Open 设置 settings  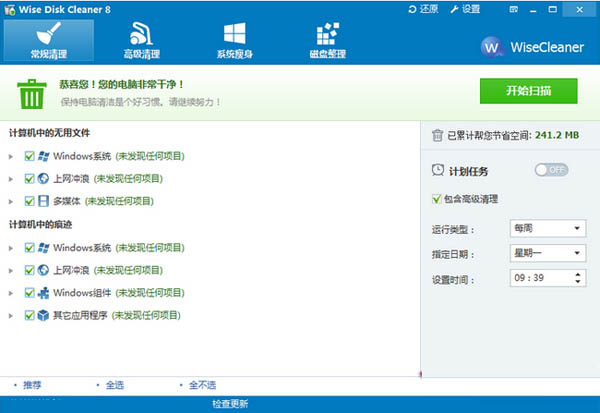(x=465, y=9)
